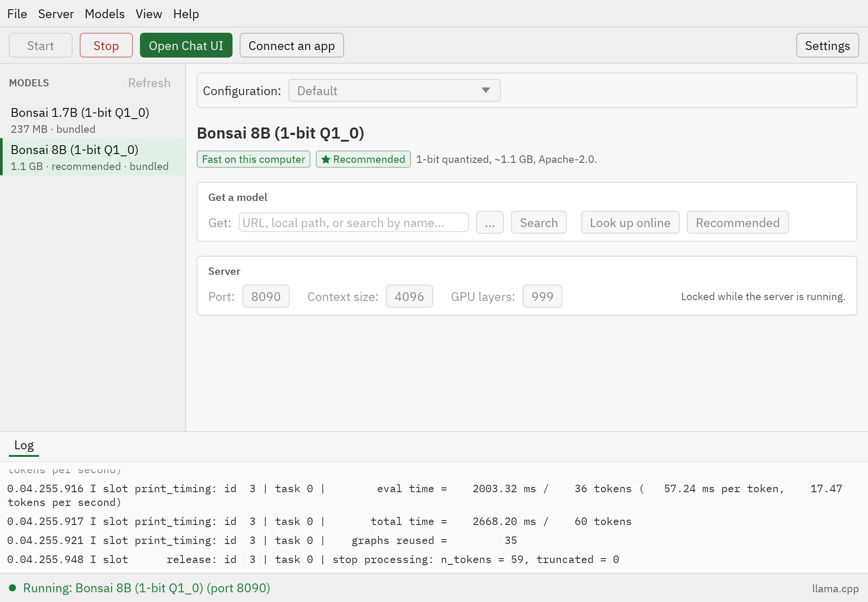The image size is (868, 602).
Task: Click log line with total time 2668.20 ms
Action: (319, 521)
